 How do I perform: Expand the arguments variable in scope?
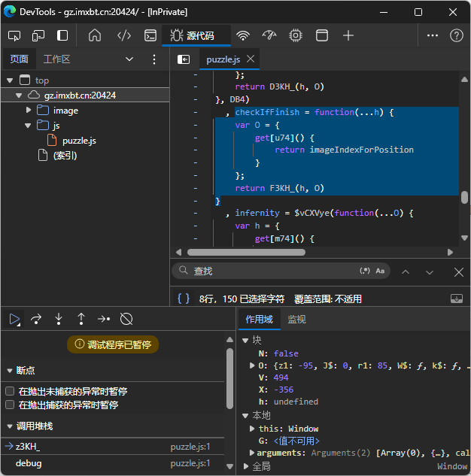(x=252, y=453)
